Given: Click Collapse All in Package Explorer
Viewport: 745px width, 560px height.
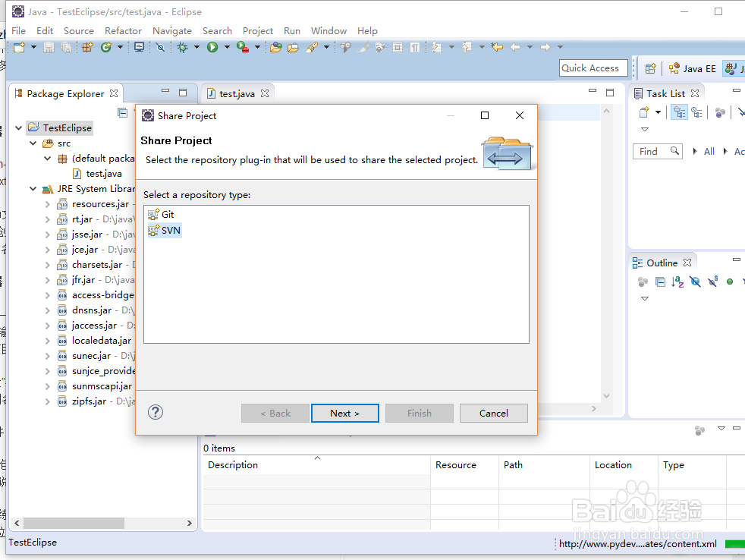Looking at the screenshot, I should [x=123, y=112].
